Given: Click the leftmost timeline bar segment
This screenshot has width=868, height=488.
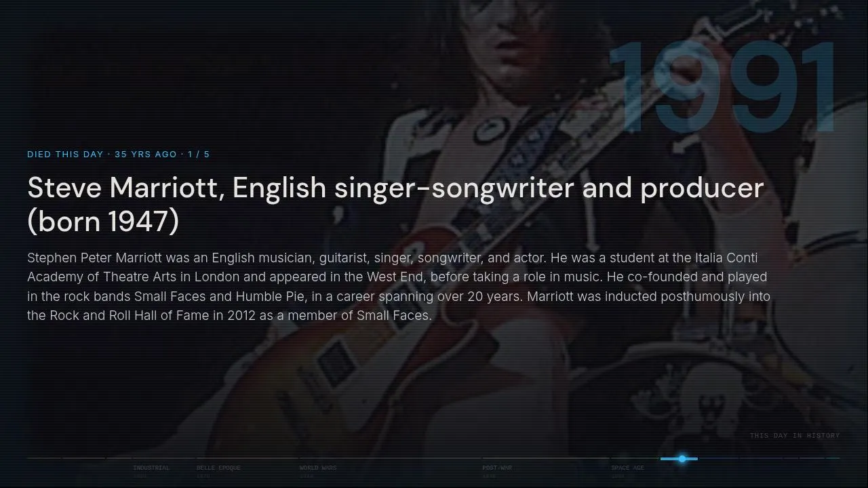Looking at the screenshot, I should click(44, 458).
